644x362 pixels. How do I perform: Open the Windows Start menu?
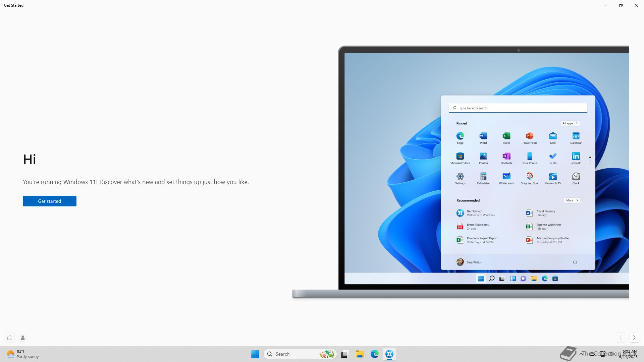[x=255, y=354]
